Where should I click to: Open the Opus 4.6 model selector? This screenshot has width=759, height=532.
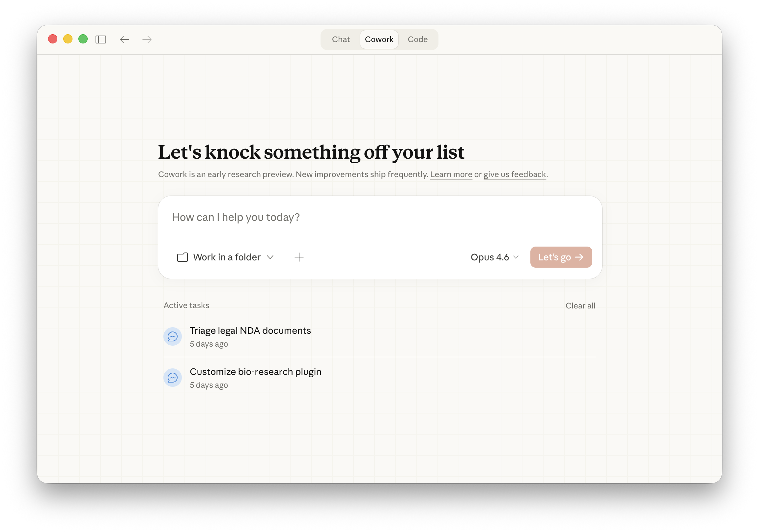tap(490, 257)
